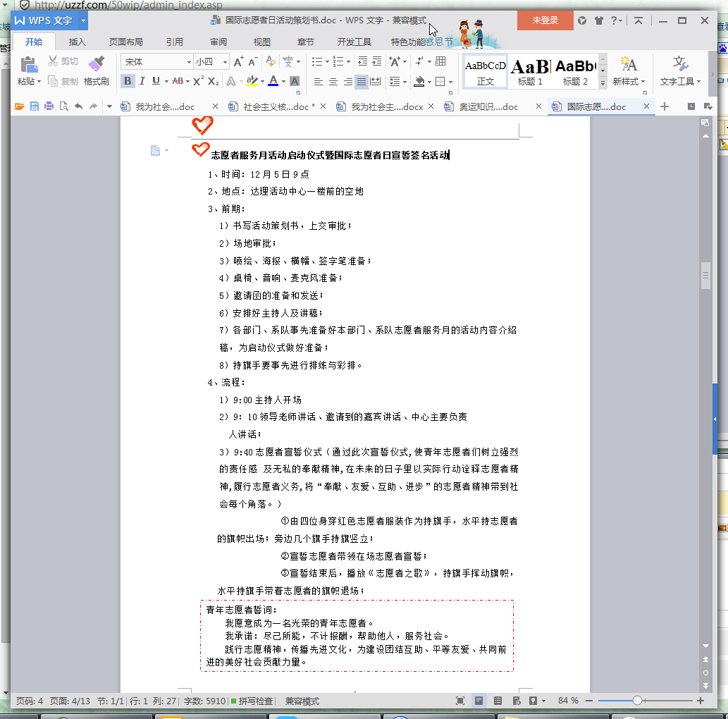Center align paragraph
The image size is (728, 719).
(333, 82)
